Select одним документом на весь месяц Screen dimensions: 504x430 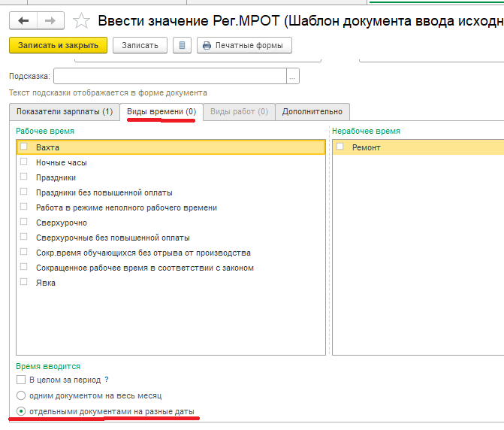[21, 395]
